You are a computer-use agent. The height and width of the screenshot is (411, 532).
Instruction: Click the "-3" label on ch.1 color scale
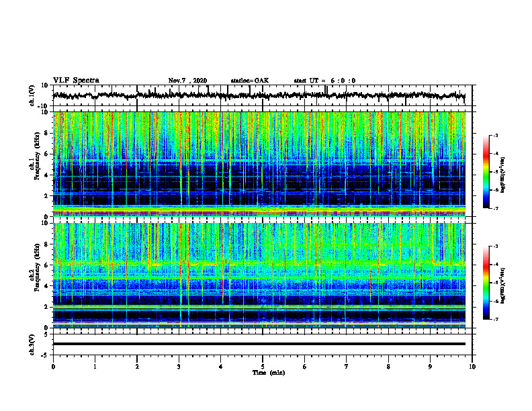pyautogui.click(x=496, y=135)
